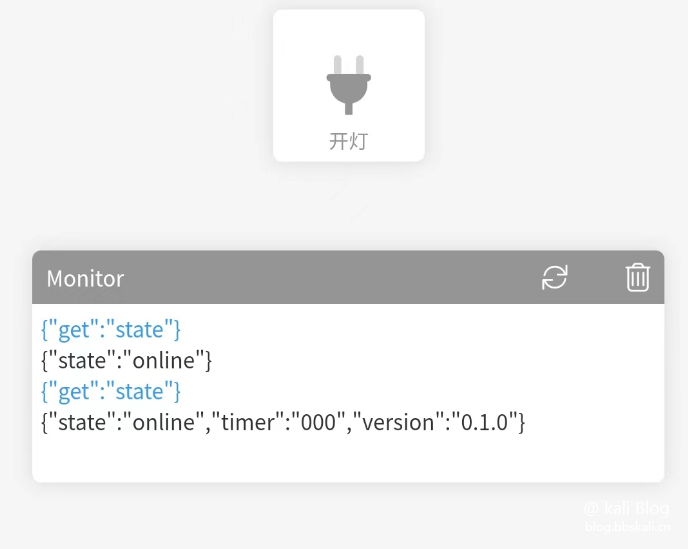
Task: Click "online" in the last log line
Action: pyautogui.click(x=164, y=422)
